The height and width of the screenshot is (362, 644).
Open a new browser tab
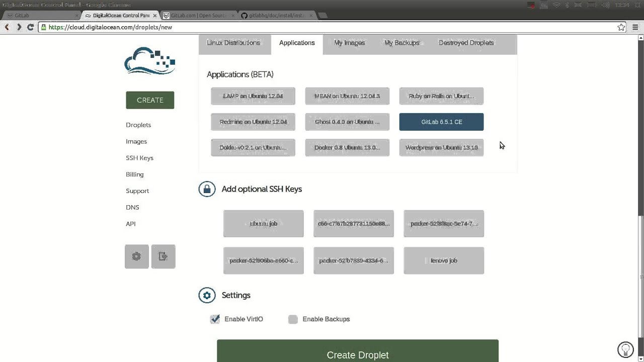(x=323, y=16)
